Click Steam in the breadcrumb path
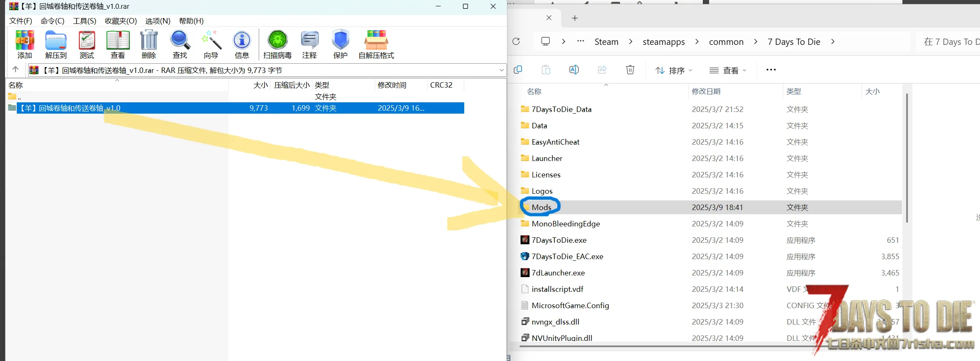The image size is (980, 361). [606, 42]
